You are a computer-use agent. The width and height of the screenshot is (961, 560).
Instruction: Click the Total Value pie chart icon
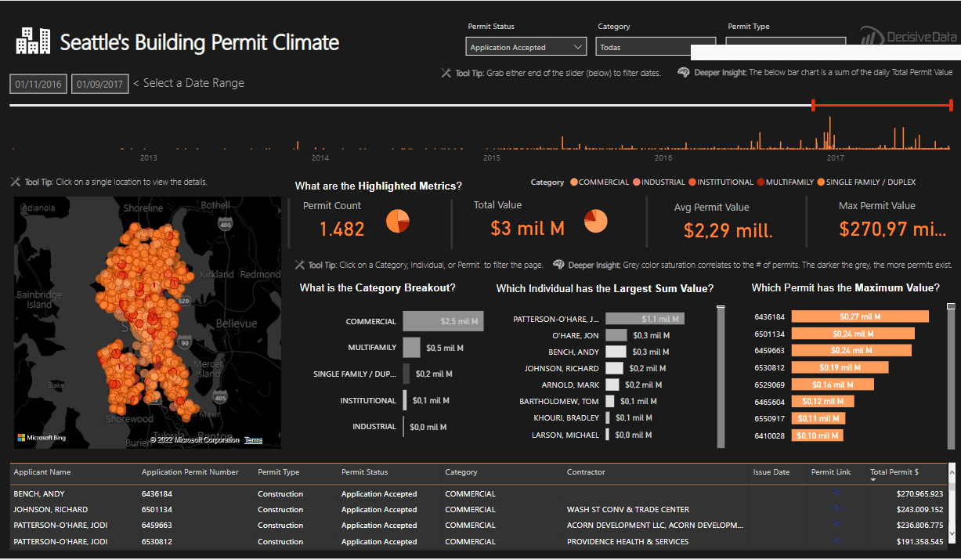click(x=596, y=222)
